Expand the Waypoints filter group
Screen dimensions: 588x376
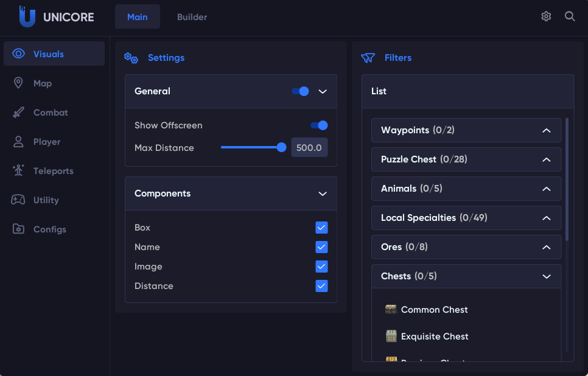pos(546,130)
